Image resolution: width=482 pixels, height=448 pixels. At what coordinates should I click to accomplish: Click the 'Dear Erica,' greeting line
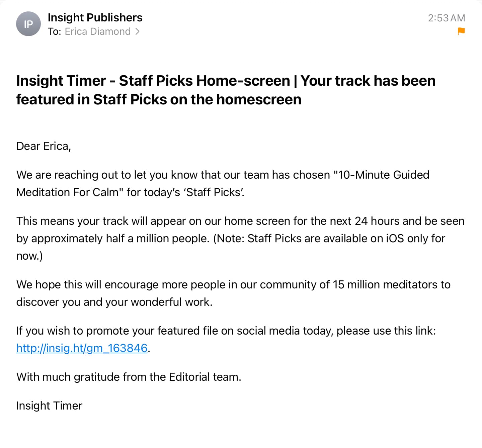click(44, 146)
